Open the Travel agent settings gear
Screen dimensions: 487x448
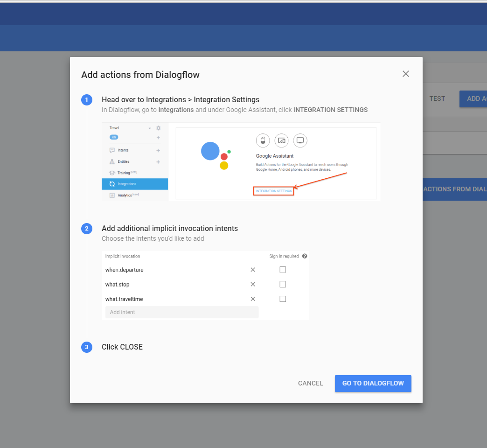point(158,128)
